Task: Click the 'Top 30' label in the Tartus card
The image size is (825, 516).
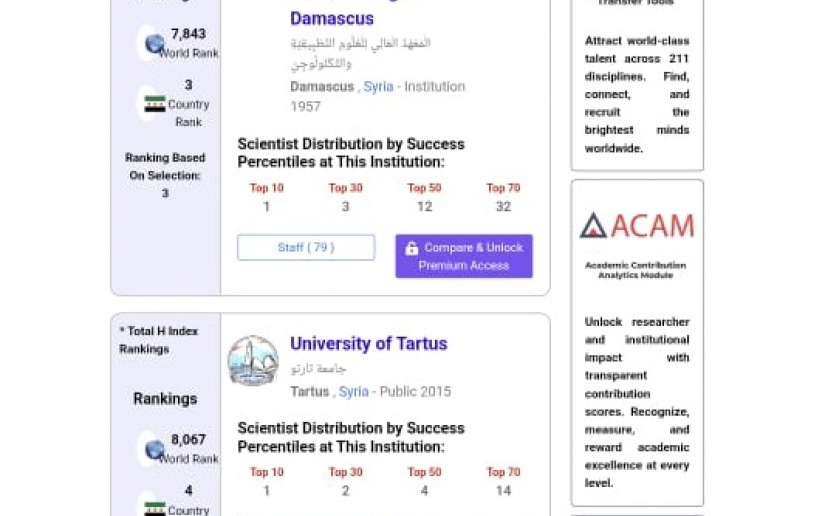Action: click(345, 472)
